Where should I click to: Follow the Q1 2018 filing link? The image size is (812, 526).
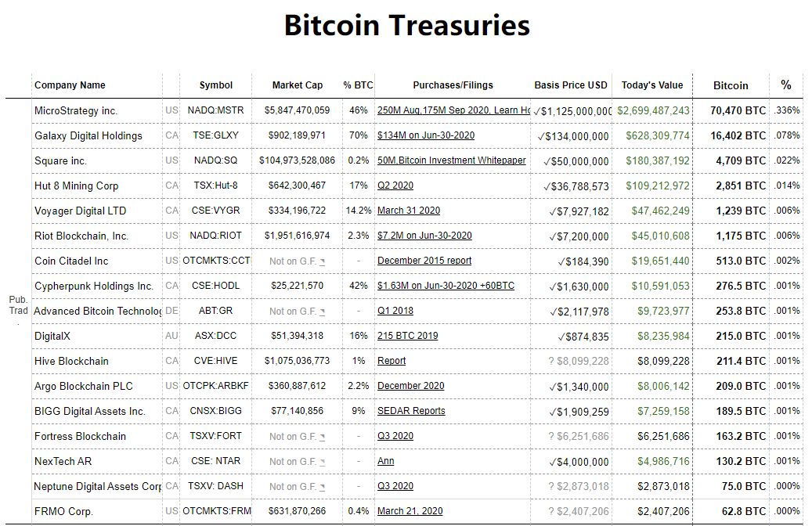coord(395,311)
